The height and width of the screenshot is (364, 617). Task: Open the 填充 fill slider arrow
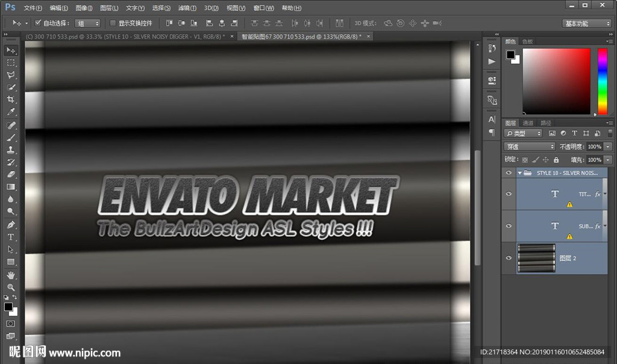[x=609, y=160]
